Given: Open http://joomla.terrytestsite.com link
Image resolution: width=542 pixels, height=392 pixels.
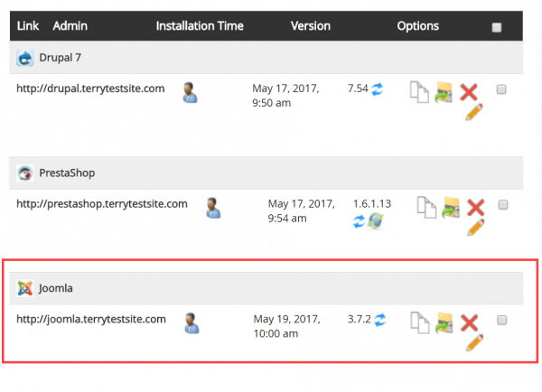Looking at the screenshot, I should click(91, 319).
